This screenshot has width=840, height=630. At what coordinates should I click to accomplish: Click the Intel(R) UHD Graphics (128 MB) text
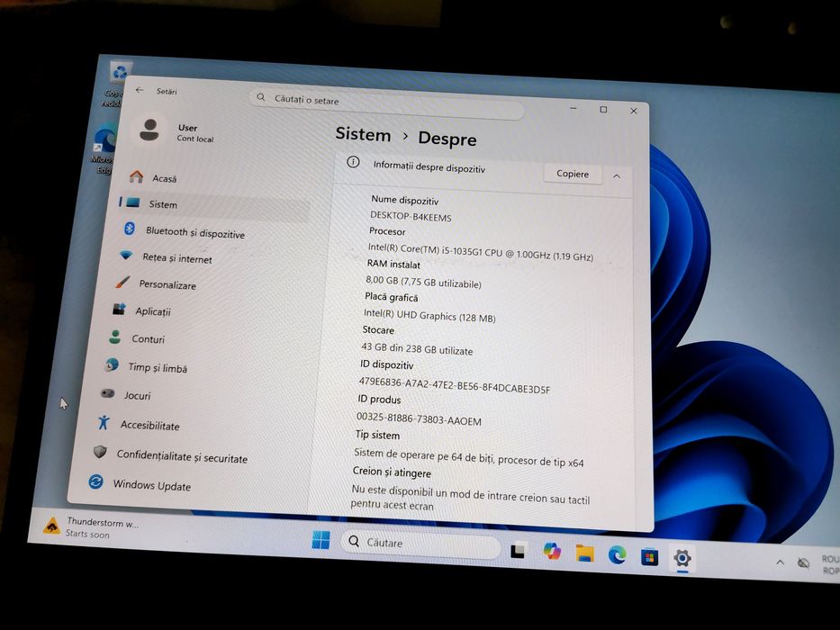(x=429, y=316)
